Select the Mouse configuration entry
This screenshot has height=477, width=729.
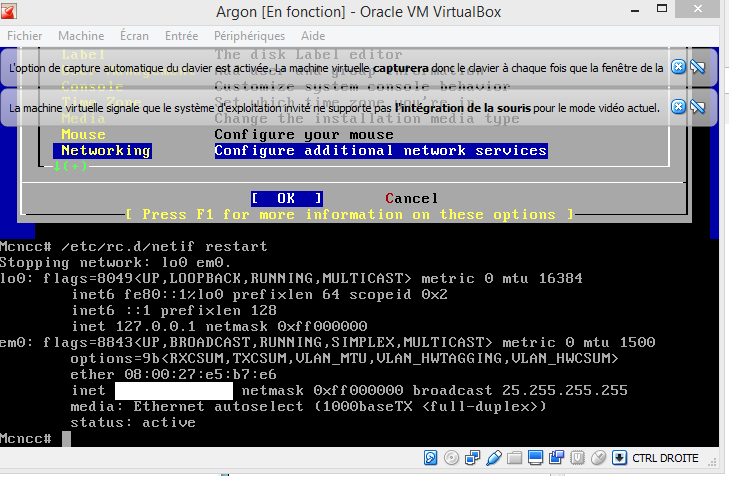[x=83, y=134]
